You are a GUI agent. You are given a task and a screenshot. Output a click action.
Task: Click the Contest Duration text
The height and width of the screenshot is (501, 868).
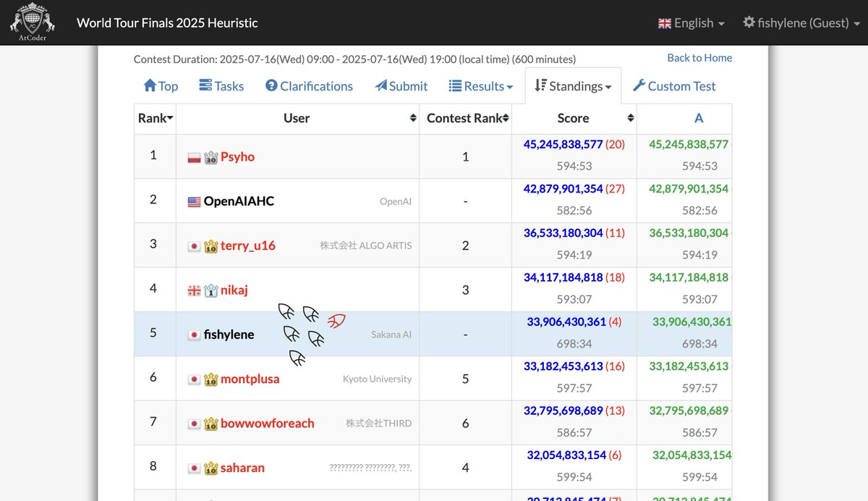pyautogui.click(x=355, y=59)
